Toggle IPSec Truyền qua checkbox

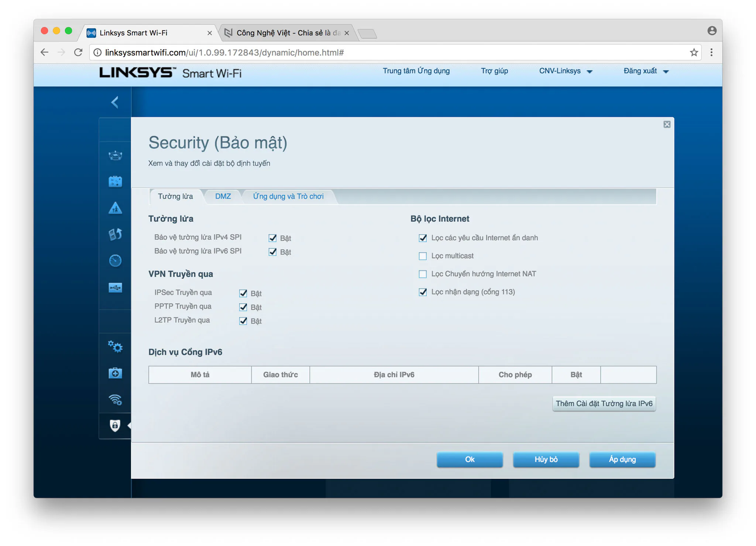coord(243,293)
